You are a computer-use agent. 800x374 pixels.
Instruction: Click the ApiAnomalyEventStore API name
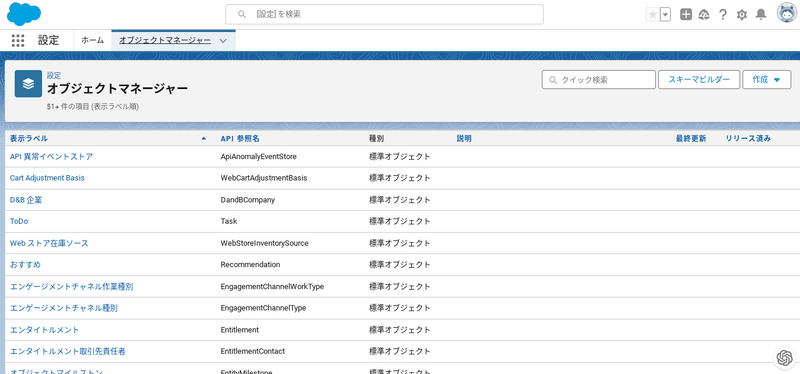point(258,157)
